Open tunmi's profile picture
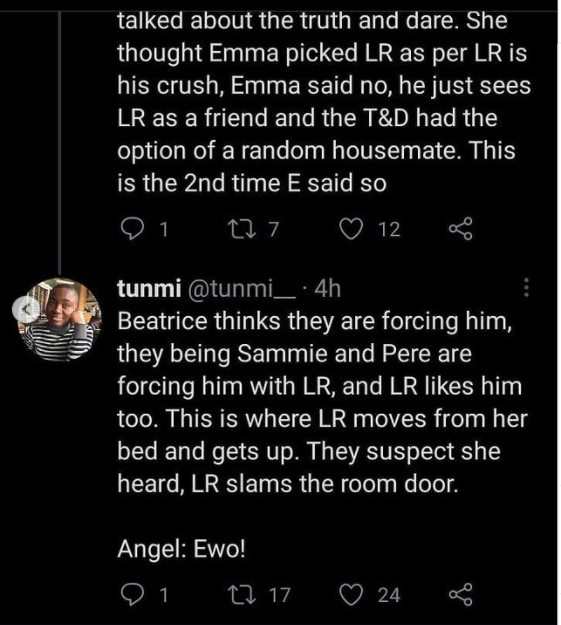Image resolution: width=561 pixels, height=625 pixels. [60, 320]
